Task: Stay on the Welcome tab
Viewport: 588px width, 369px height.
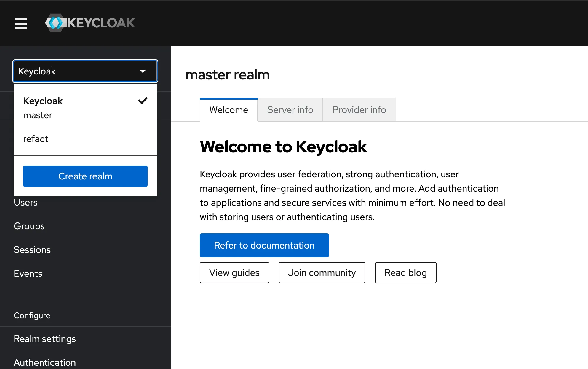Action: point(229,109)
